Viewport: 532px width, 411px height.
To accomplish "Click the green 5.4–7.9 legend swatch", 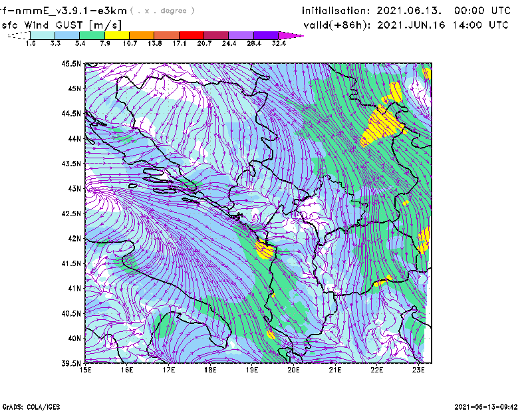I will 92,35.
